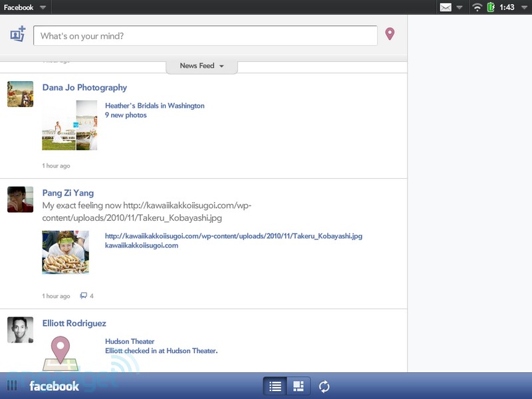Screen dimensions: 532x399
Task: Refresh the news feed
Action: 325,386
